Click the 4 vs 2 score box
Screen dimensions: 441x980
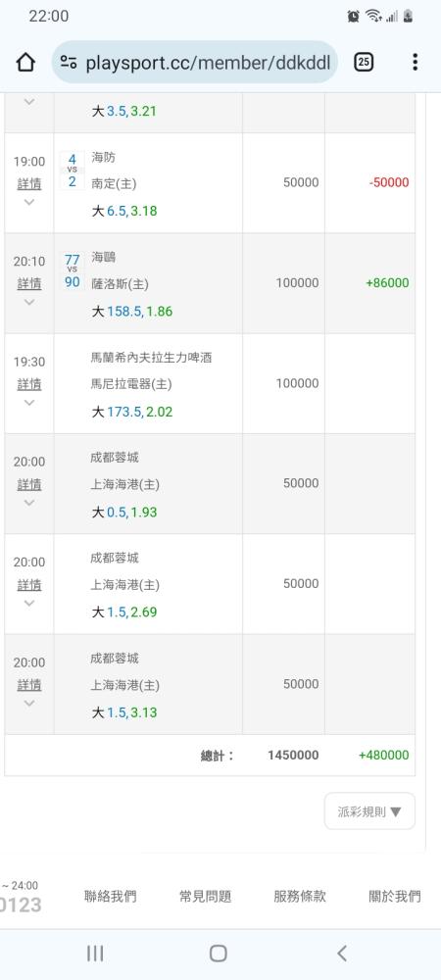tap(72, 170)
